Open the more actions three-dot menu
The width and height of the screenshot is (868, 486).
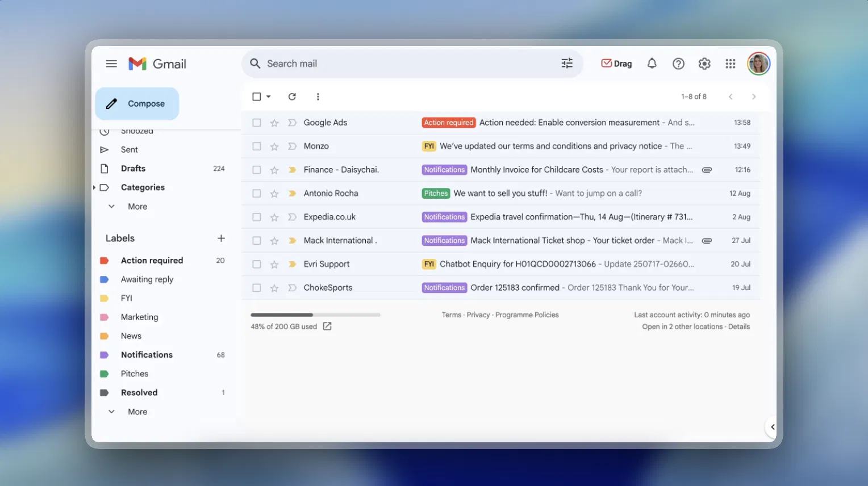click(318, 97)
